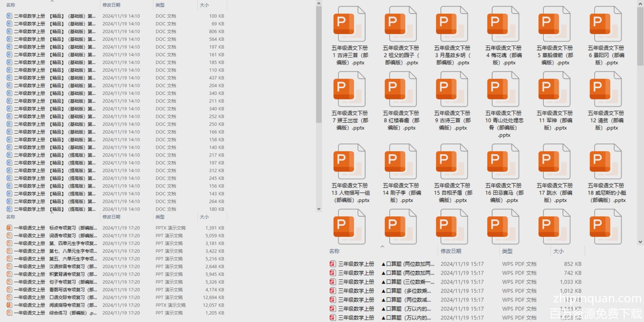The width and height of the screenshot is (644, 322).
Task: Select the '18 威尼斯的小艇' pptx icon
Action: (x=606, y=162)
